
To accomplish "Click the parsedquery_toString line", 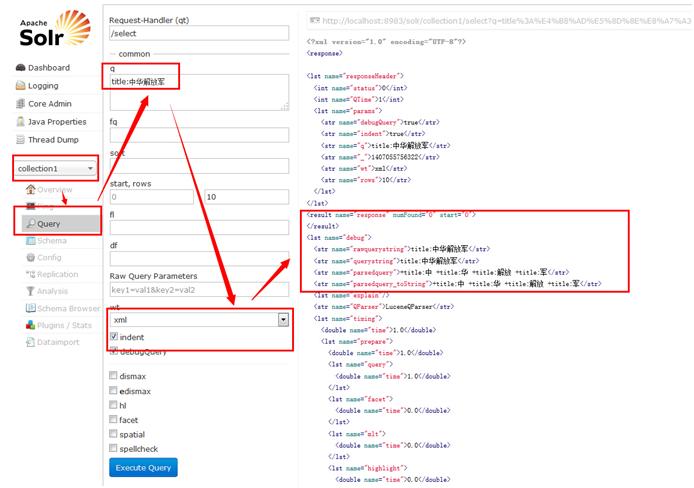I will click(458, 284).
